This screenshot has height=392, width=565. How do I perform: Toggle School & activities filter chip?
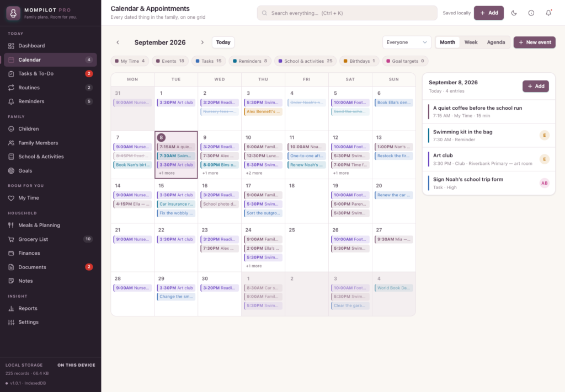(305, 61)
